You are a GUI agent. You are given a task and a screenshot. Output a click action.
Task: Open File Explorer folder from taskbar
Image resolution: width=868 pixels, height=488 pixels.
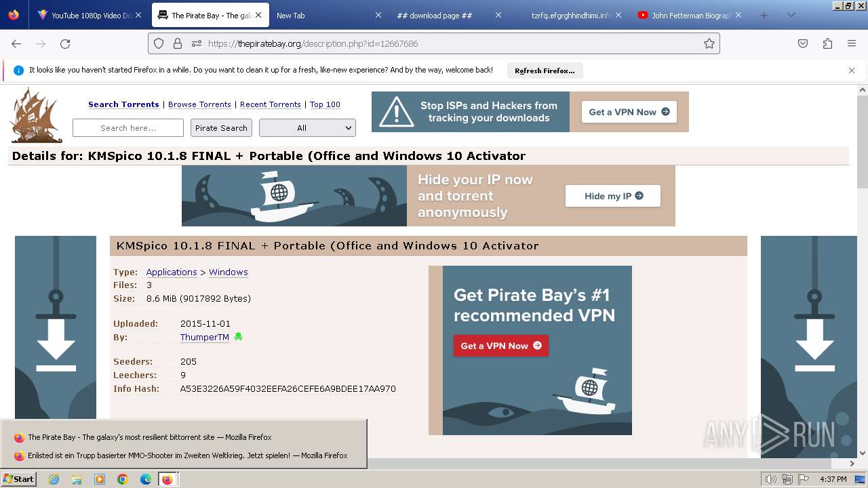77,479
